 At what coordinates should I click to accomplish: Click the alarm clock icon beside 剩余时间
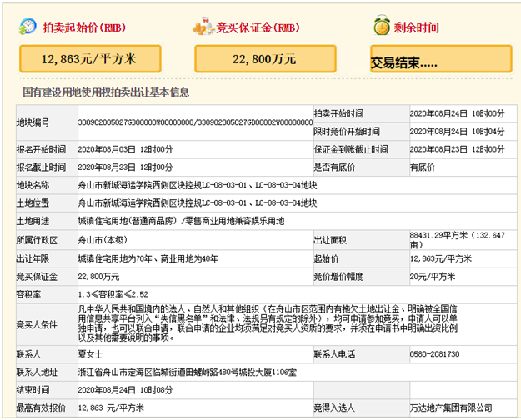(382, 25)
